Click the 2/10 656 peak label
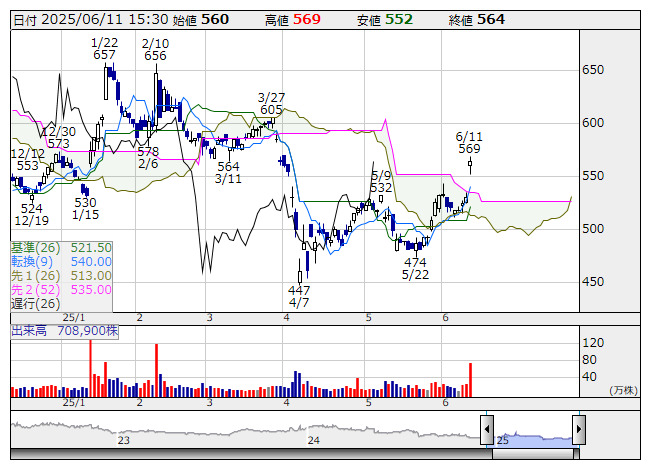The image size is (653, 470). tap(155, 49)
